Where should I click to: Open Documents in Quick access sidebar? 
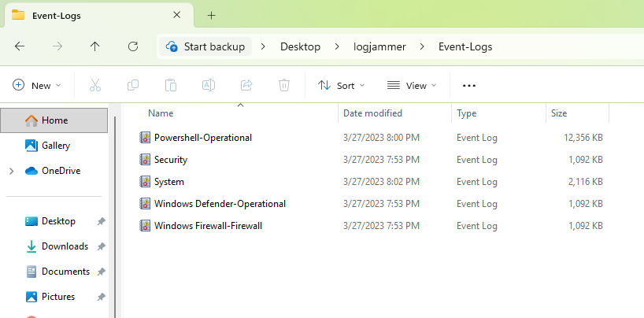[65, 272]
